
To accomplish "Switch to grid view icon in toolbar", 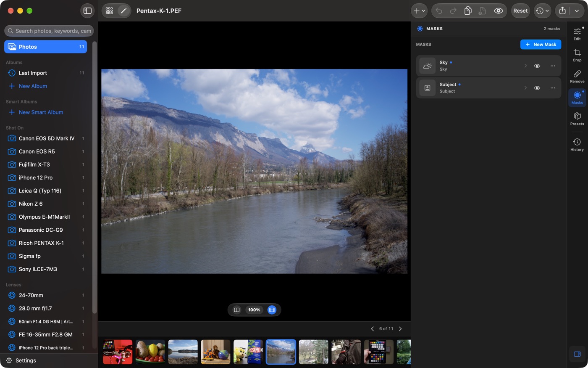I will [x=109, y=11].
